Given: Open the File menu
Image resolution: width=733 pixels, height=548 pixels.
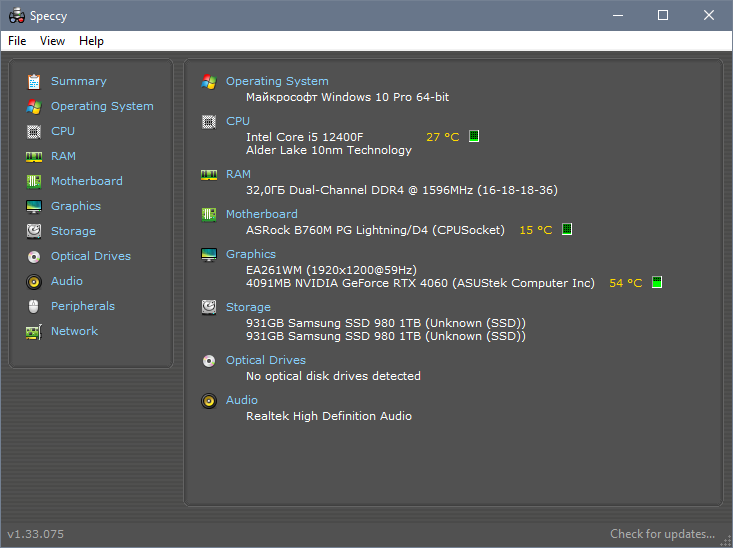Looking at the screenshot, I should click(x=17, y=41).
